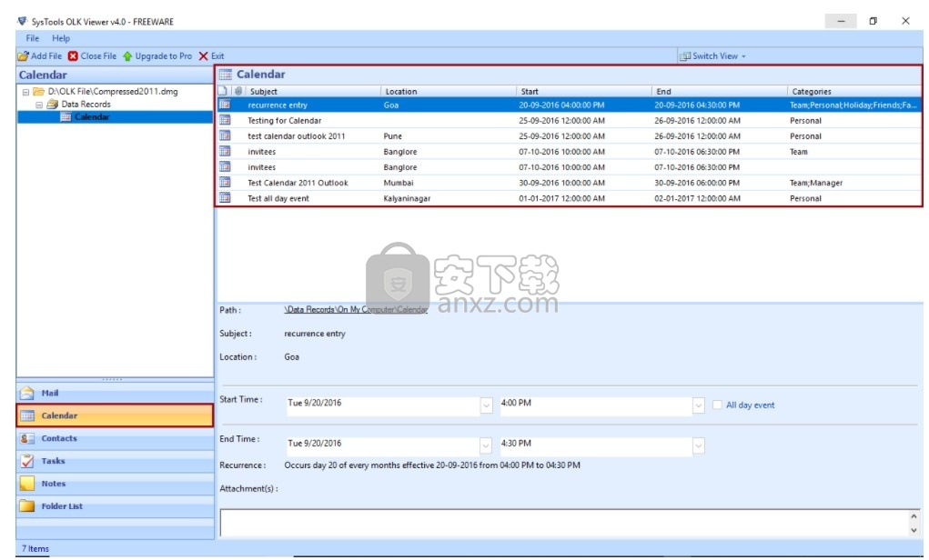The image size is (929, 560).
Task: Switch to the Tasks pane
Action: [115, 461]
